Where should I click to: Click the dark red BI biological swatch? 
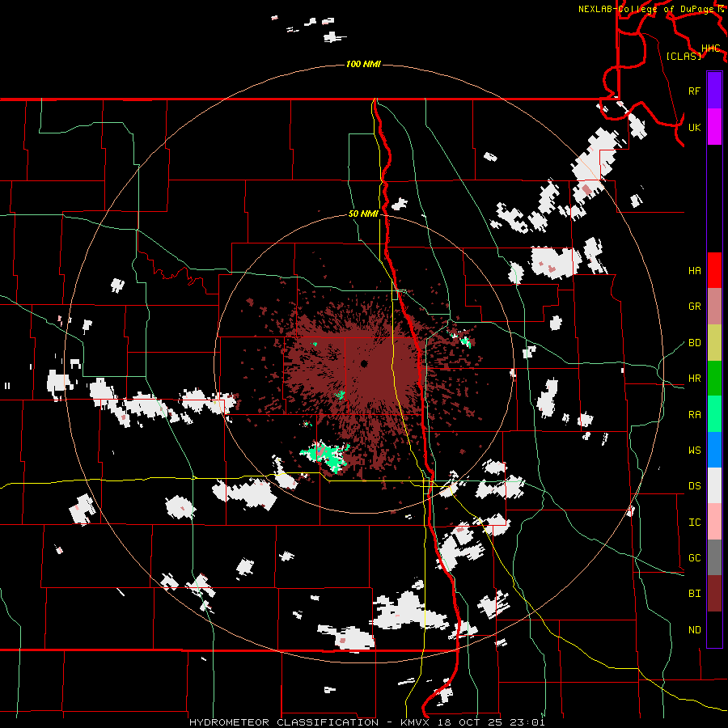(x=714, y=594)
